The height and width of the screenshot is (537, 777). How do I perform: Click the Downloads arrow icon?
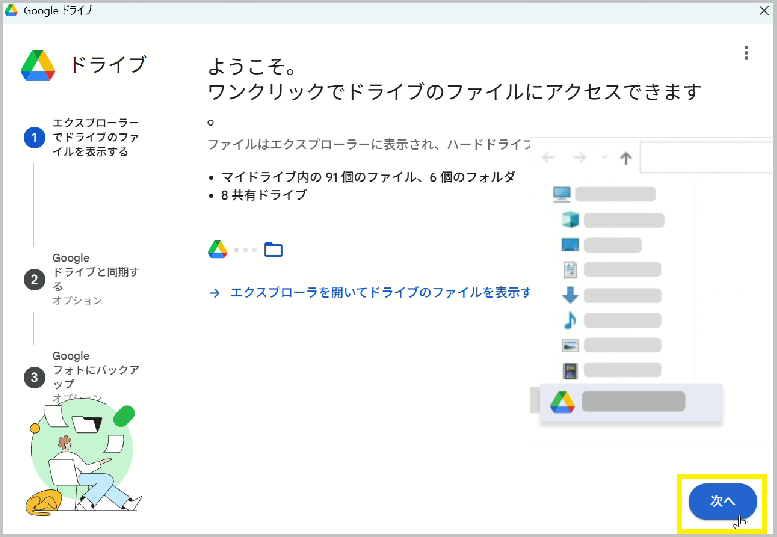tap(570, 295)
